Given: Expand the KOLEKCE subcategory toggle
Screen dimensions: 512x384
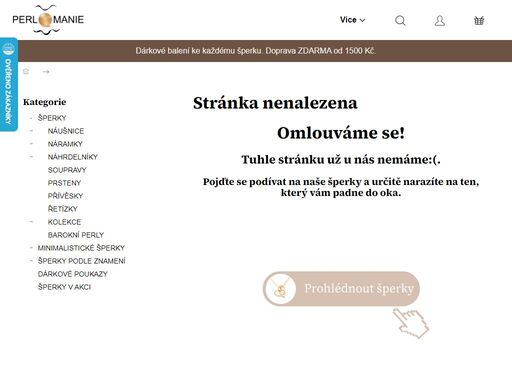Looking at the screenshot, I should [x=31, y=222].
